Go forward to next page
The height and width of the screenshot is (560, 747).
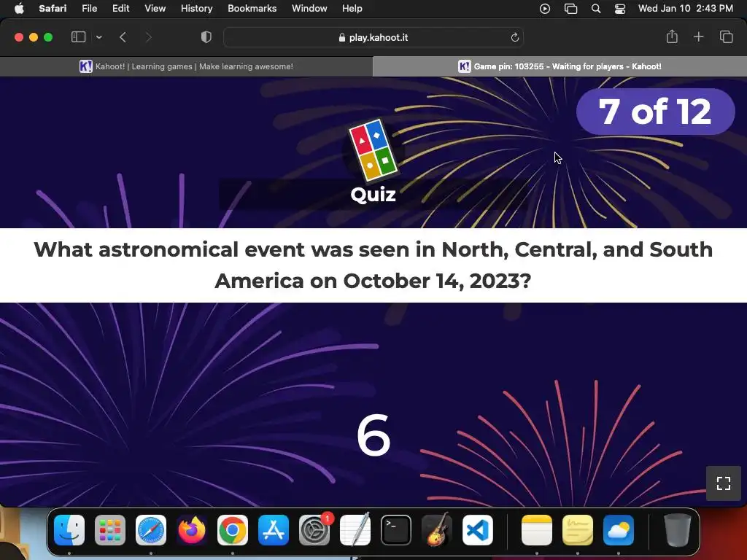tap(148, 37)
